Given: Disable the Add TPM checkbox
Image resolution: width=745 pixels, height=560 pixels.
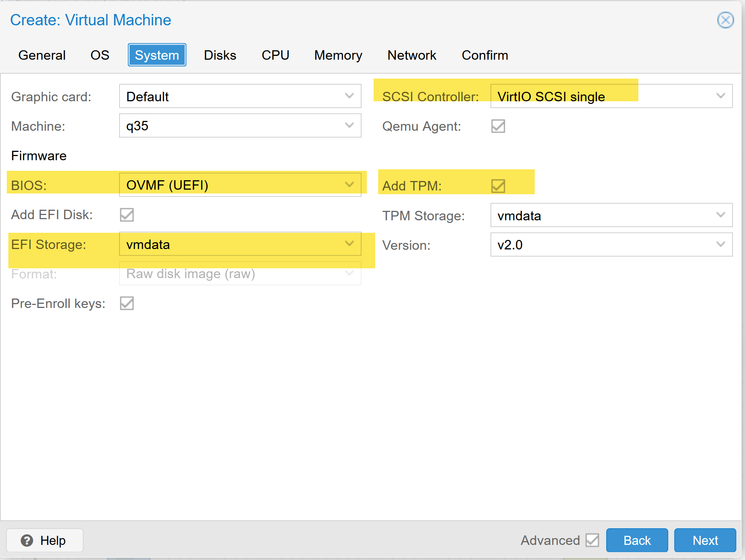Looking at the screenshot, I should pyautogui.click(x=498, y=186).
